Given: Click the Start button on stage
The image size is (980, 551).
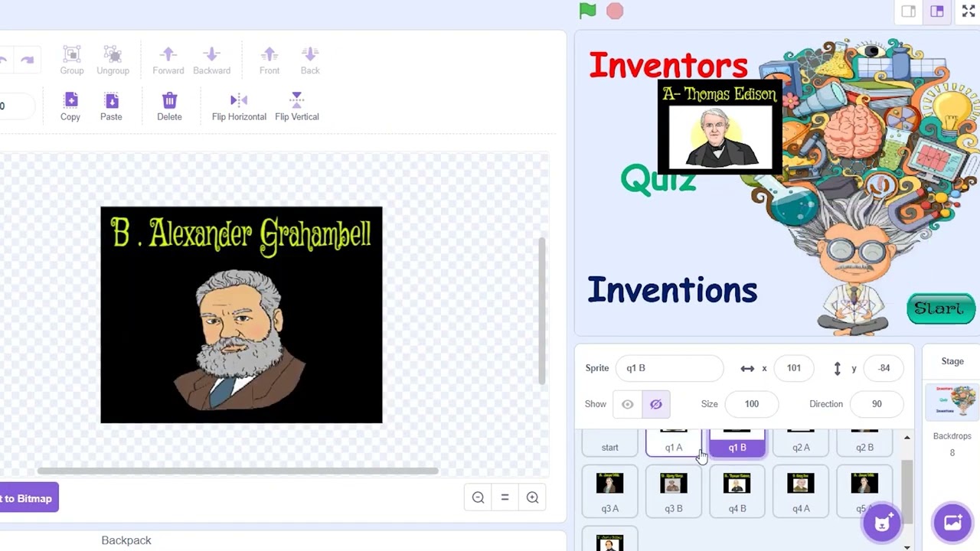Looking at the screenshot, I should [940, 308].
